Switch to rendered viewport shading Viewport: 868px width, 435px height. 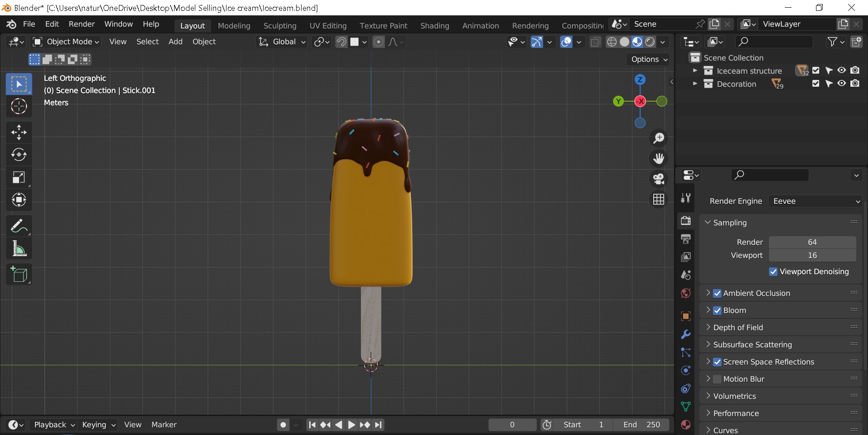coord(650,42)
